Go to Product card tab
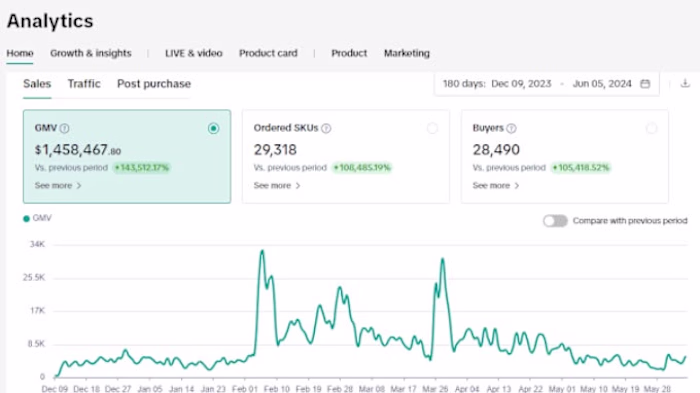700x393 pixels. pos(268,53)
